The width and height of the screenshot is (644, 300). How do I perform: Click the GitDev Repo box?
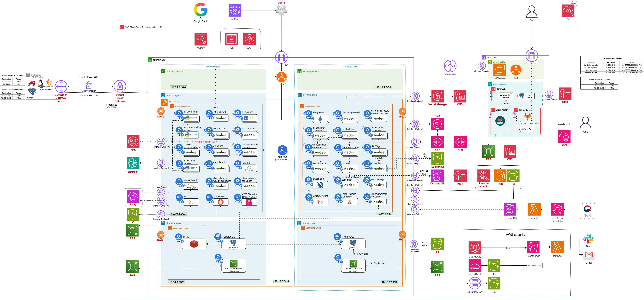coord(528,124)
